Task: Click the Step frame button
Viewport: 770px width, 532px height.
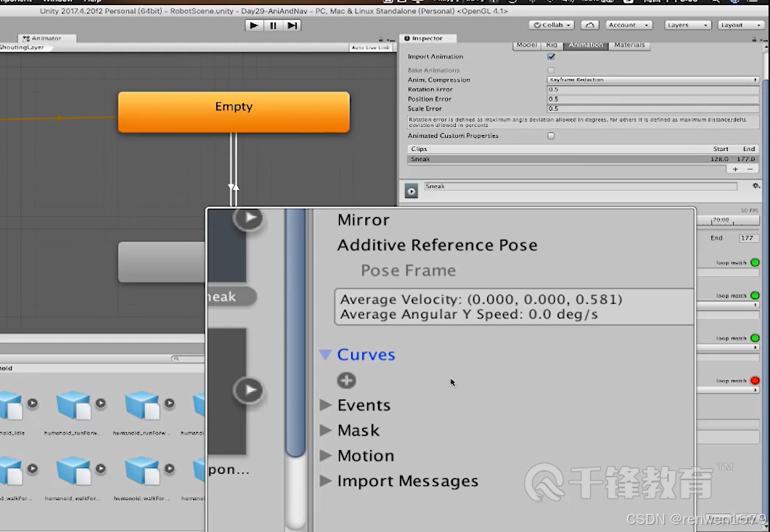Action: click(x=292, y=25)
